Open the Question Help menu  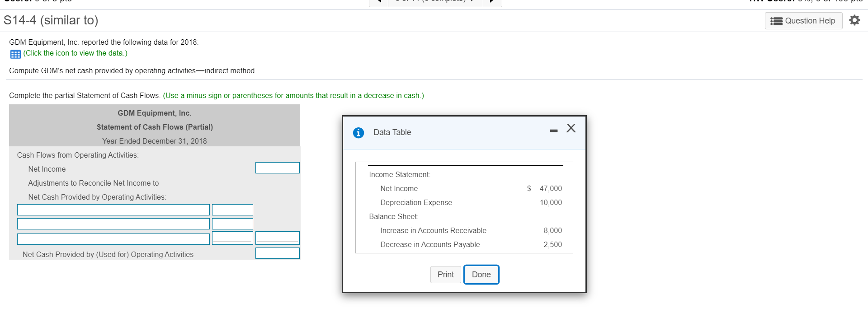point(803,21)
